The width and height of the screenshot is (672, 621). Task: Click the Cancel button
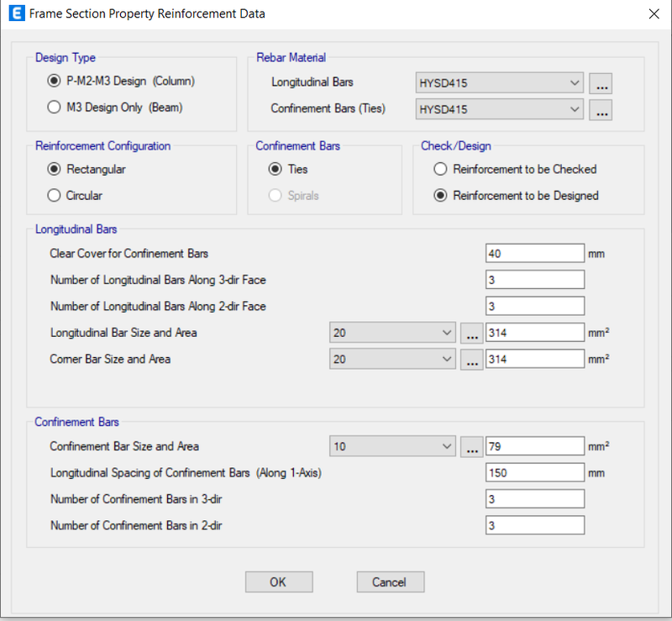[391, 582]
